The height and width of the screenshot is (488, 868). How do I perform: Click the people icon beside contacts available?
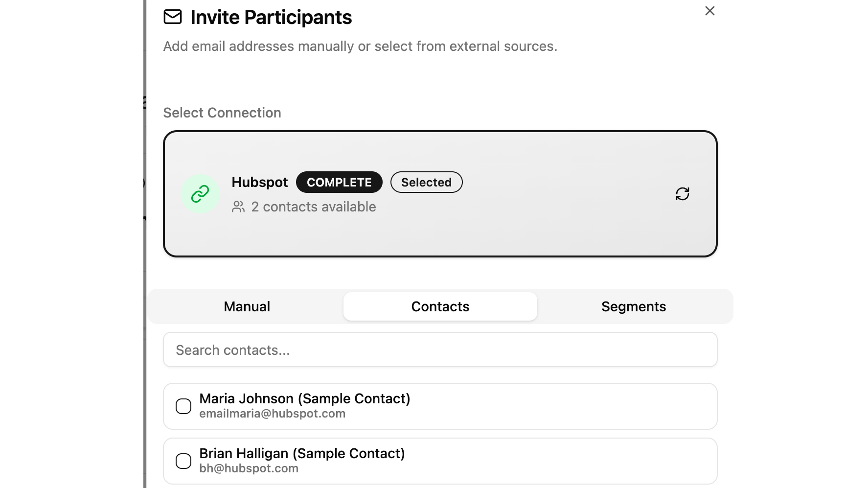[238, 207]
